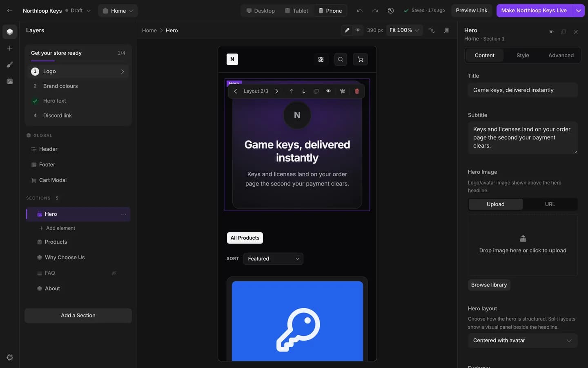Click the AI sparkle icon in Hero toolbar
Viewport: 588px width, 368px height.
click(343, 91)
